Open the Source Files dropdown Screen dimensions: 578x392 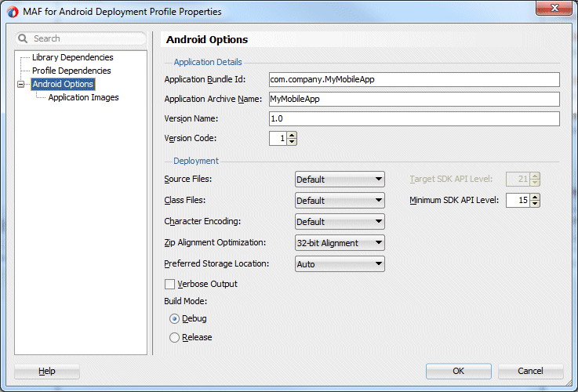pyautogui.click(x=340, y=180)
